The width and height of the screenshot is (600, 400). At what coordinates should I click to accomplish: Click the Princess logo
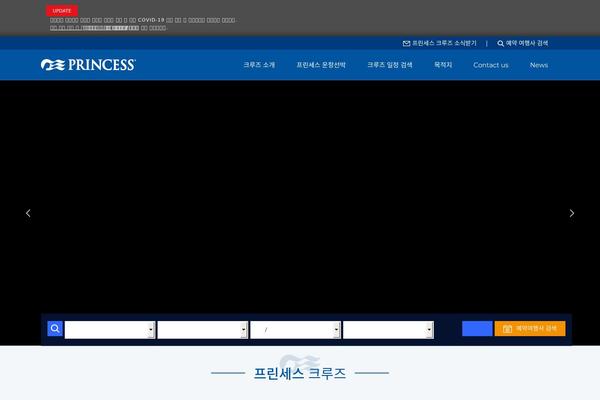88,65
